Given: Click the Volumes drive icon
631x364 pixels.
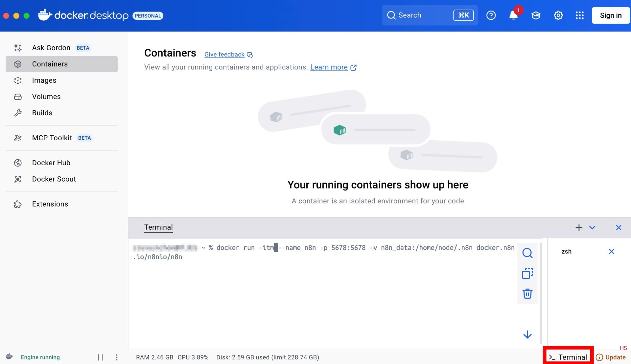Looking at the screenshot, I should click(x=18, y=97).
